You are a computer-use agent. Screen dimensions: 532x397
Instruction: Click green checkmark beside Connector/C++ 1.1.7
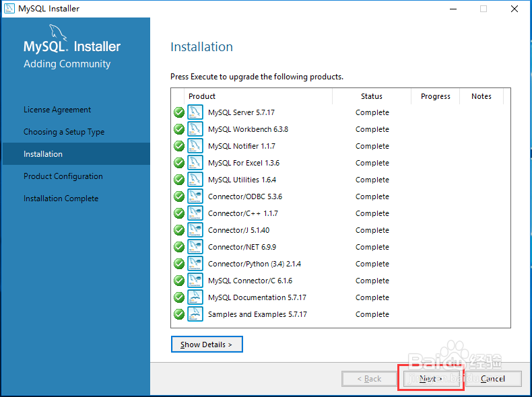179,213
